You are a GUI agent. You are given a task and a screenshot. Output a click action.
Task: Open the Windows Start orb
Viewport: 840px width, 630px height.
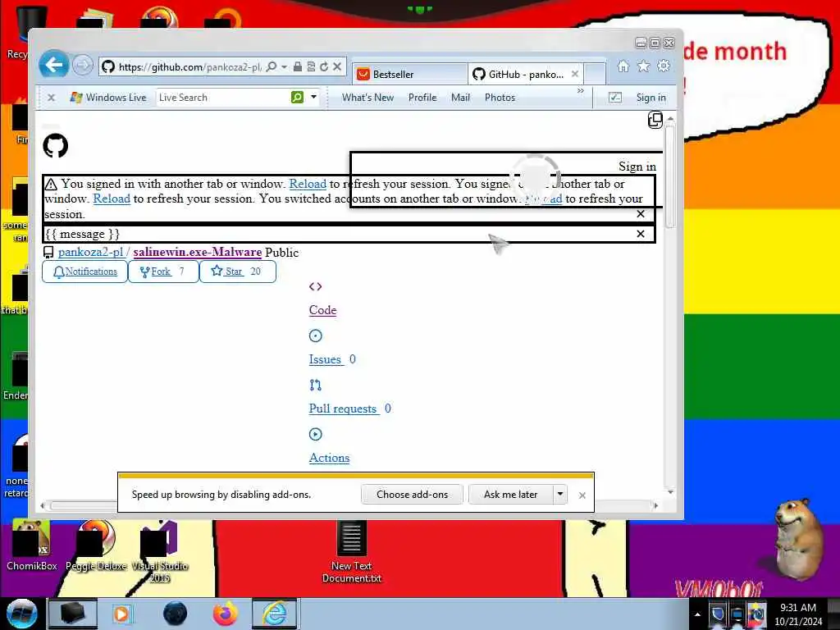[x=21, y=614]
